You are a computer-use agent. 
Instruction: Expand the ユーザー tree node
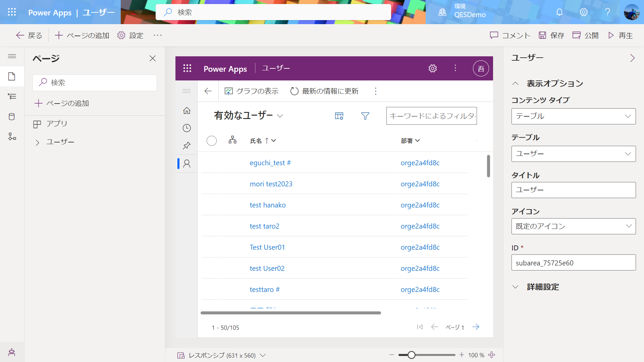click(x=37, y=142)
